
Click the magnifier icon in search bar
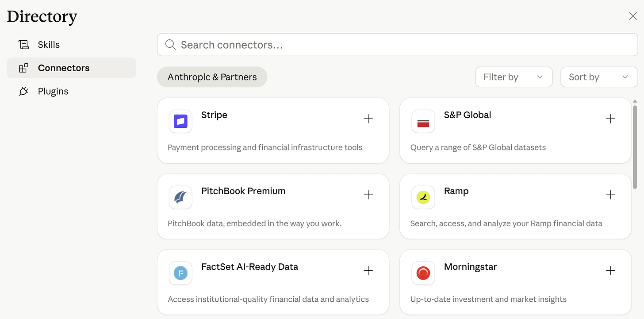pos(170,45)
